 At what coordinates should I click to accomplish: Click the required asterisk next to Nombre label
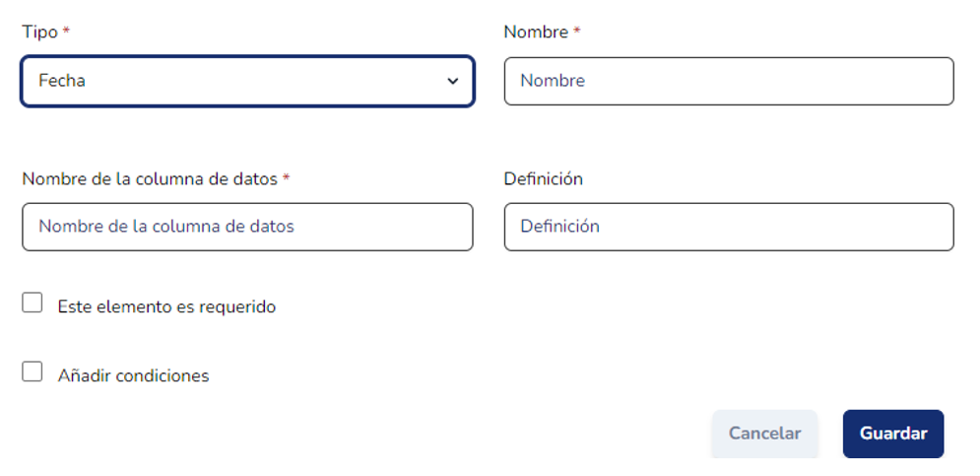pyautogui.click(x=577, y=32)
